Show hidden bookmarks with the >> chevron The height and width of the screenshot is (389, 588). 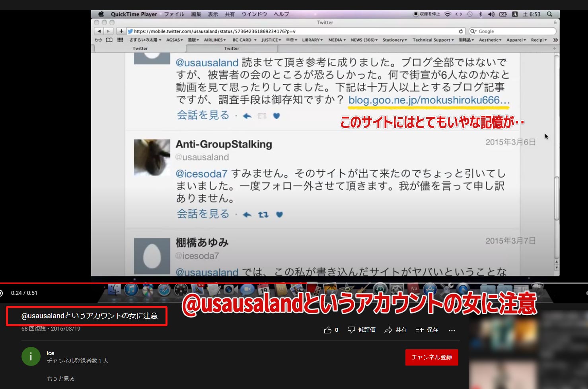[x=555, y=40]
